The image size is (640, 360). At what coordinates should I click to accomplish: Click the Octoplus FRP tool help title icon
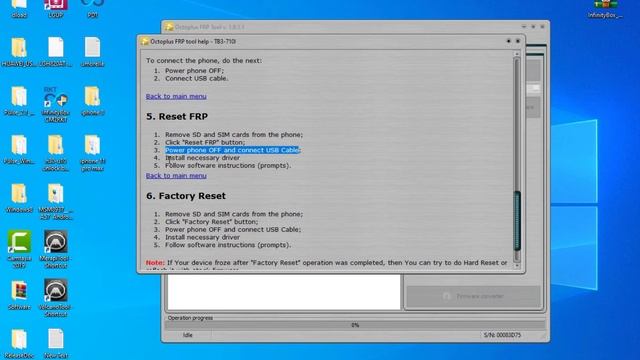coord(144,41)
